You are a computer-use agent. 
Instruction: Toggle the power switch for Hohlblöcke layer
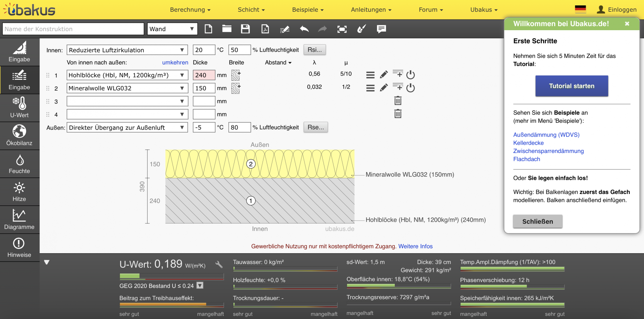[411, 74]
